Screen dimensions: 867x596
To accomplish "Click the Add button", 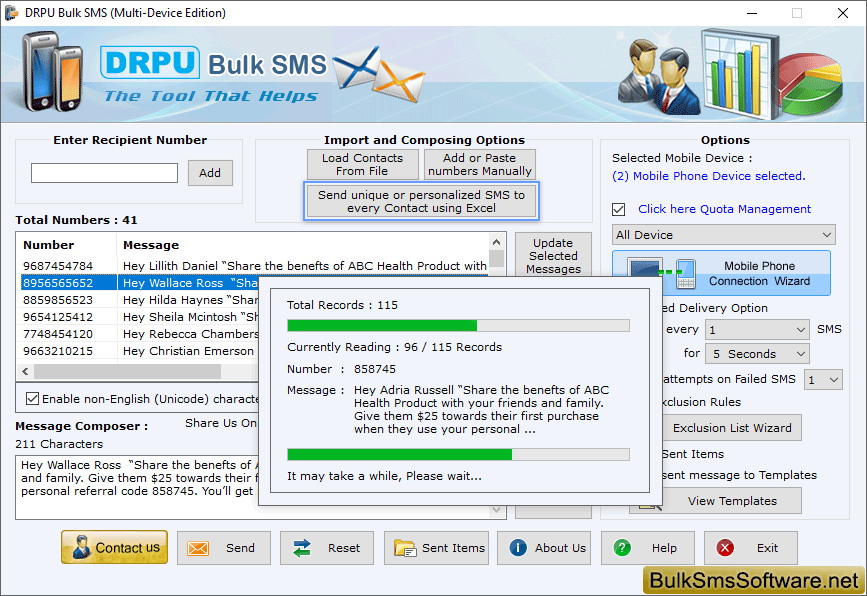I will click(x=210, y=173).
